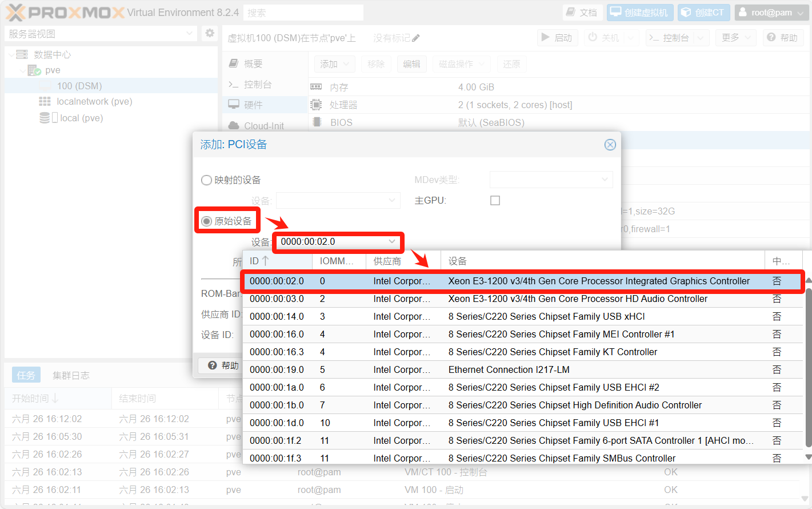This screenshot has height=509, width=812.
Task: Select the 100 (DSM) virtual machine
Action: tap(79, 86)
